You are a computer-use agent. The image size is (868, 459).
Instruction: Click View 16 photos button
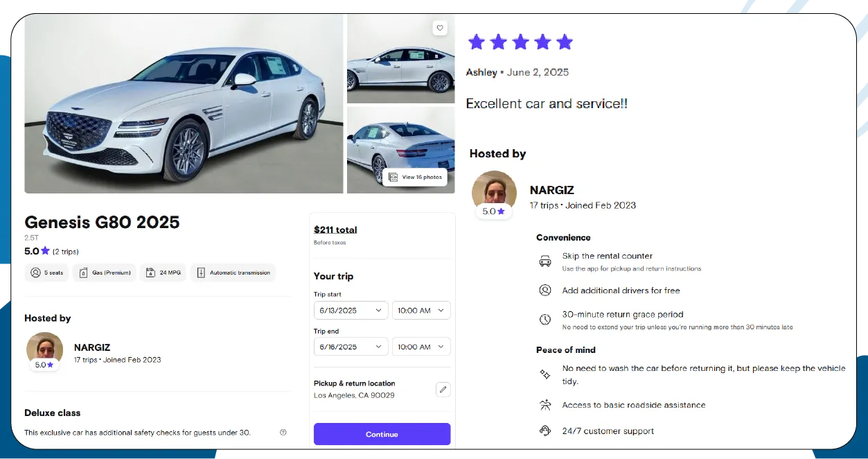coord(415,177)
